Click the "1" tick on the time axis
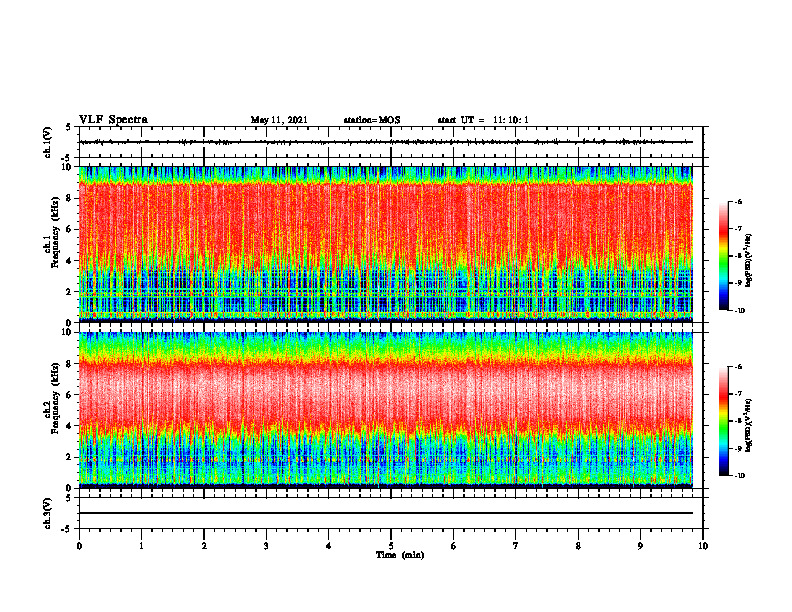This screenshot has width=792, height=612. click(x=141, y=546)
